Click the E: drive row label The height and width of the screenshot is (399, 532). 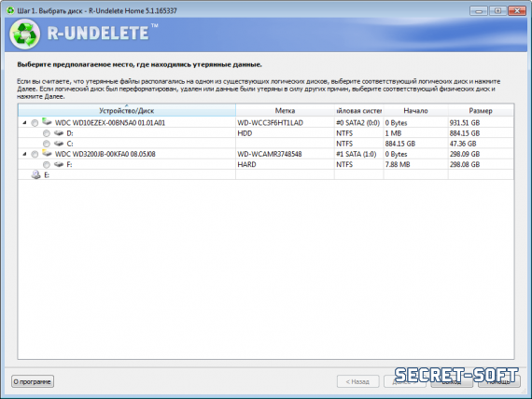47,175
